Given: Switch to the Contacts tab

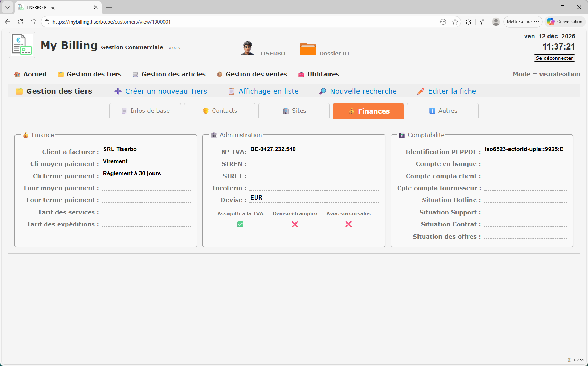Looking at the screenshot, I should click(x=219, y=111).
